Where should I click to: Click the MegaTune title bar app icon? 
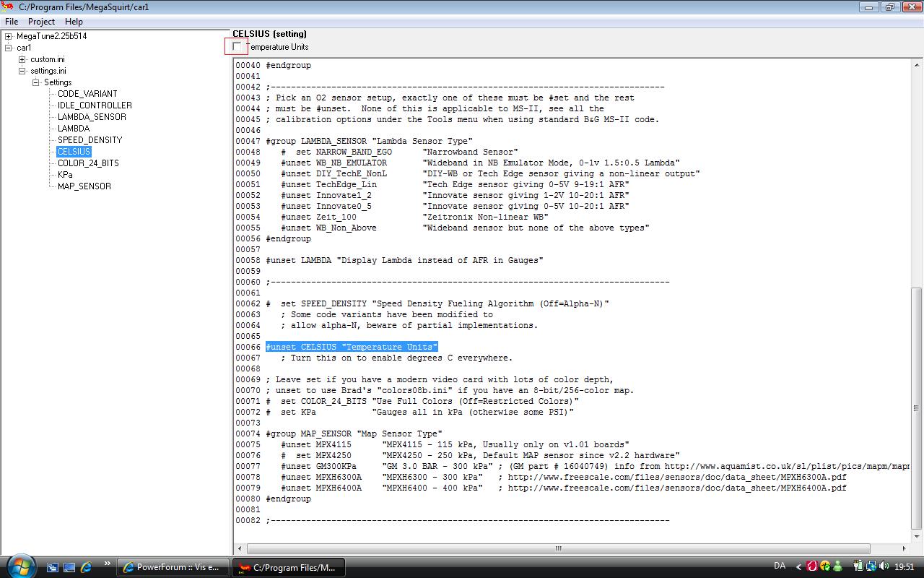(8, 7)
